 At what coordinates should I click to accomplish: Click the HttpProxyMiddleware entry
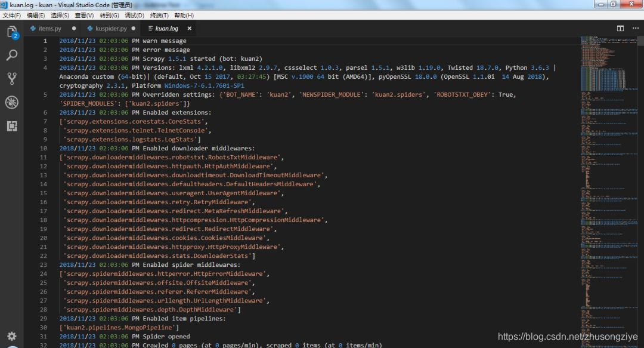pos(174,247)
